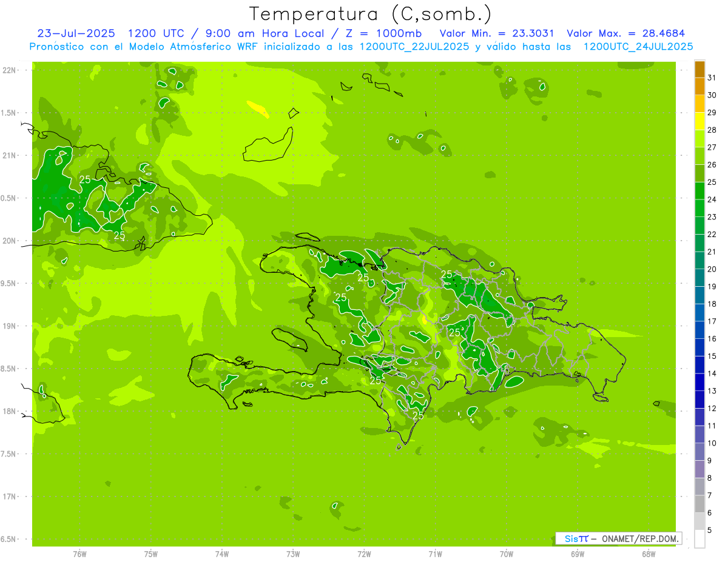Click the latitude axis label "6.5N"
Viewport: 728px width, 562px height.
(9, 540)
